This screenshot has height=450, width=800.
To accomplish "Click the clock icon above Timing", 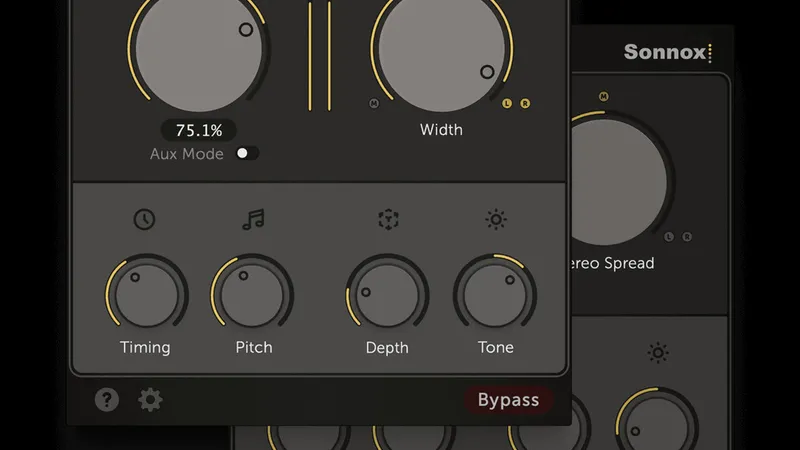I will click(145, 220).
